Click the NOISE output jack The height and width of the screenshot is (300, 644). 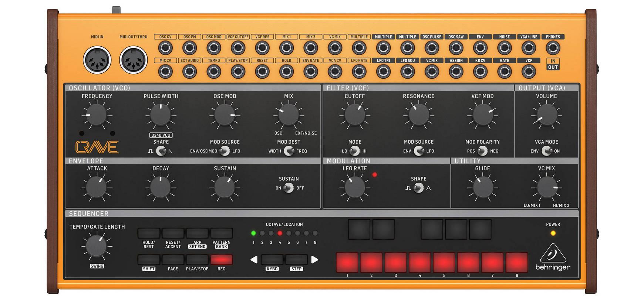click(x=505, y=48)
